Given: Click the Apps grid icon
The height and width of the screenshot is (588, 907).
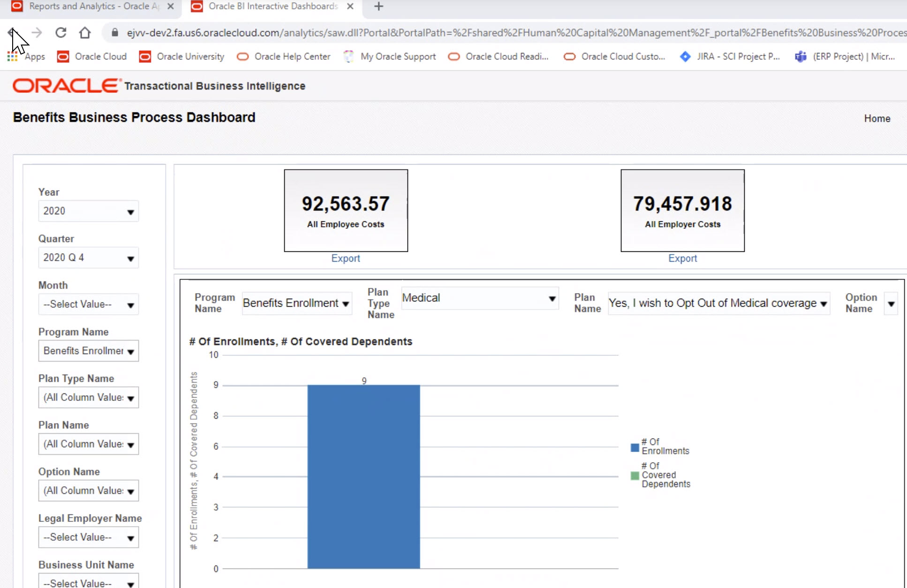Looking at the screenshot, I should [x=12, y=56].
